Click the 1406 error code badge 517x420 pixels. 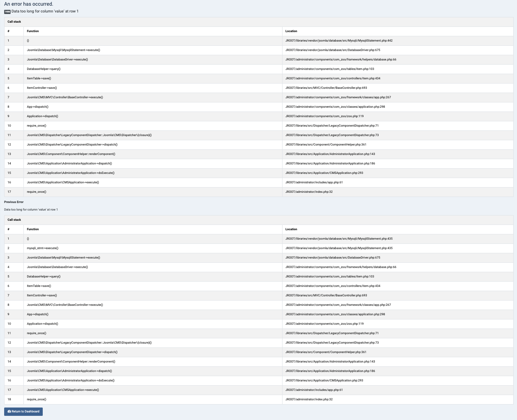tap(7, 12)
